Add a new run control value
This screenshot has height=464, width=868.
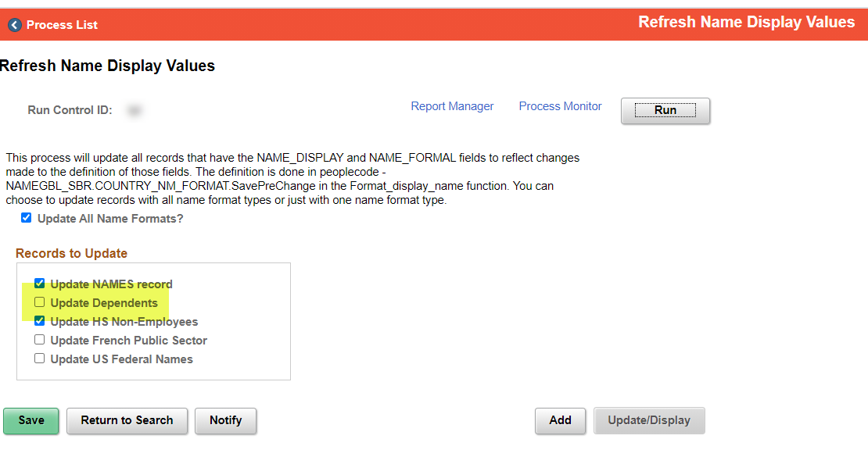coord(560,420)
